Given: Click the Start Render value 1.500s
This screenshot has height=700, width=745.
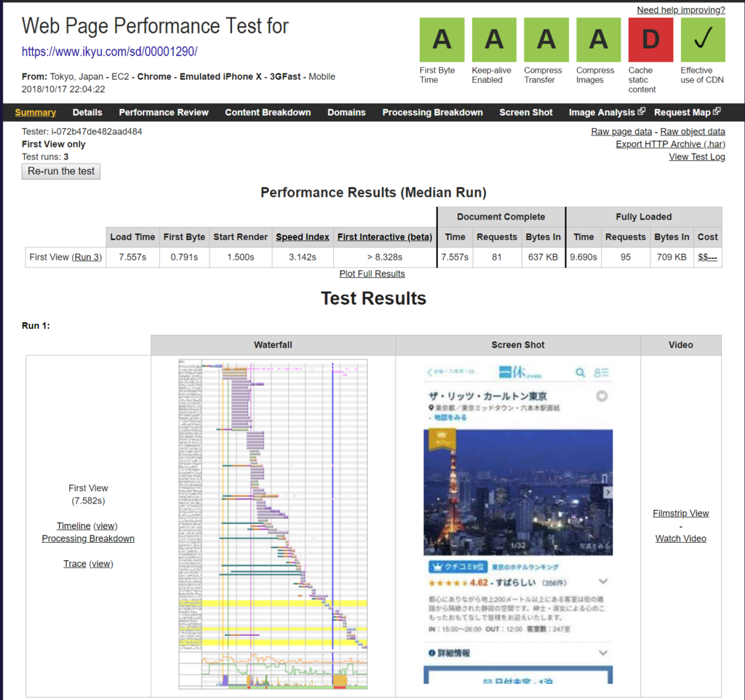Looking at the screenshot, I should point(240,257).
